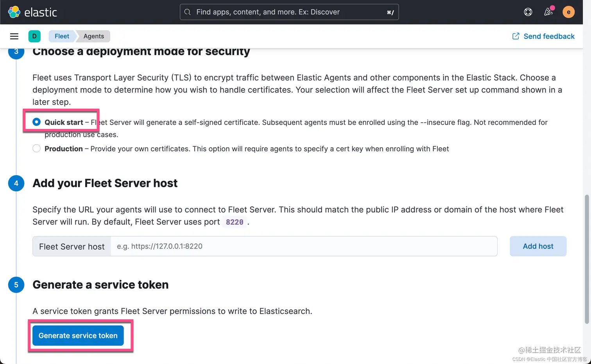
Task: Click the green 'D' space selector
Action: (34, 36)
